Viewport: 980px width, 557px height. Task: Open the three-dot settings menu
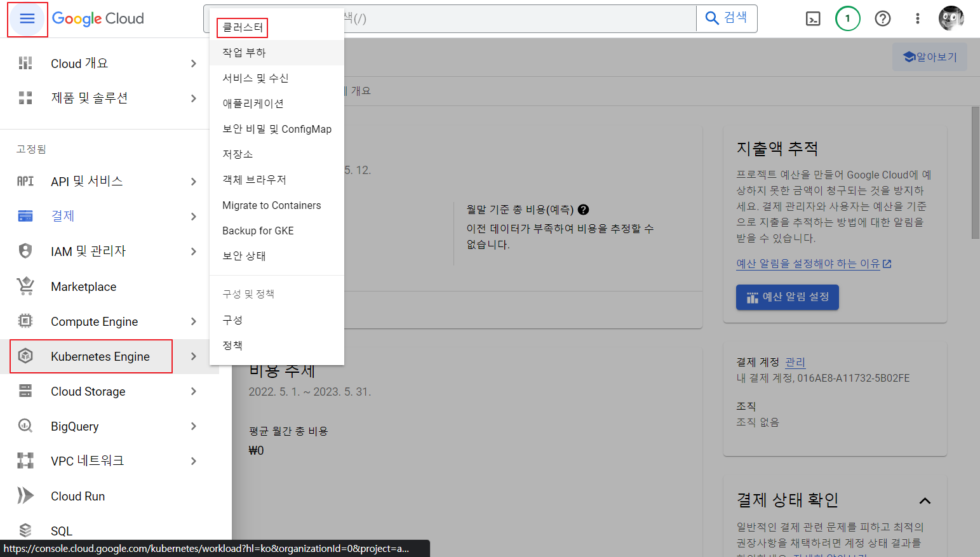(x=918, y=18)
